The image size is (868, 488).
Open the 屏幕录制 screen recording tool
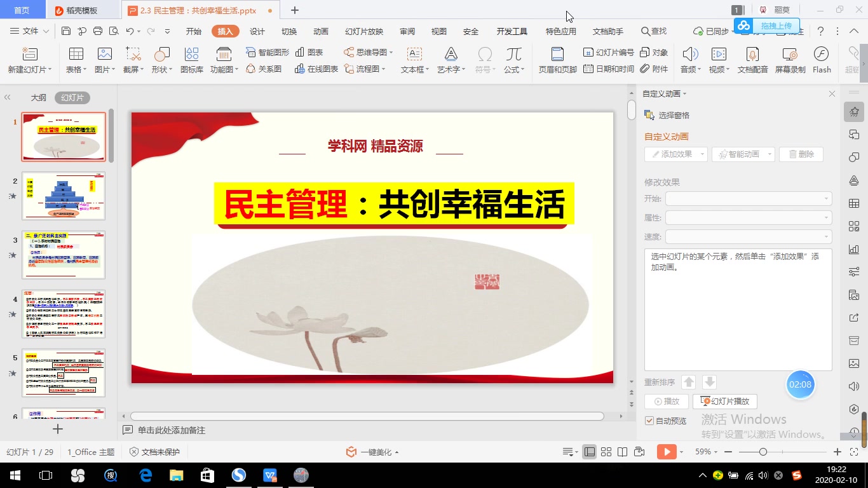click(790, 60)
